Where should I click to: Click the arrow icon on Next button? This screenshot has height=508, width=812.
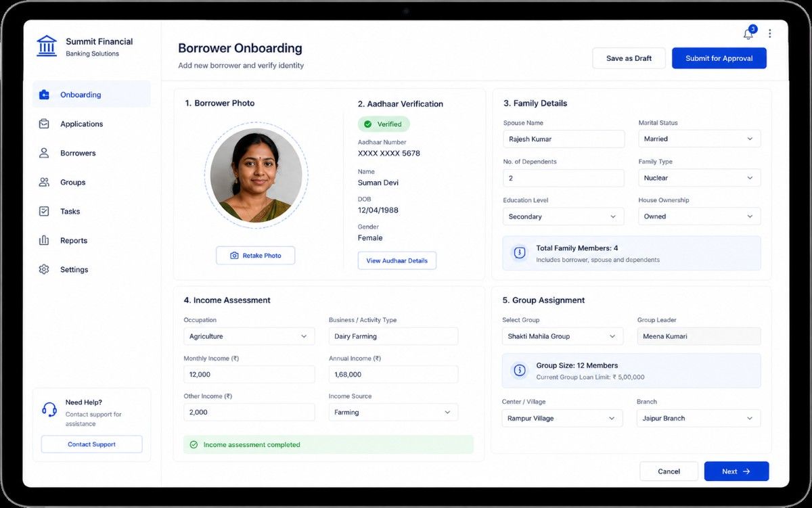point(746,471)
